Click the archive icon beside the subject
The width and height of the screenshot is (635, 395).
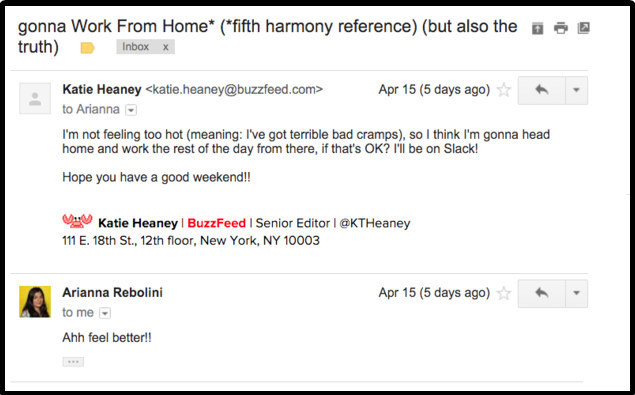point(537,28)
